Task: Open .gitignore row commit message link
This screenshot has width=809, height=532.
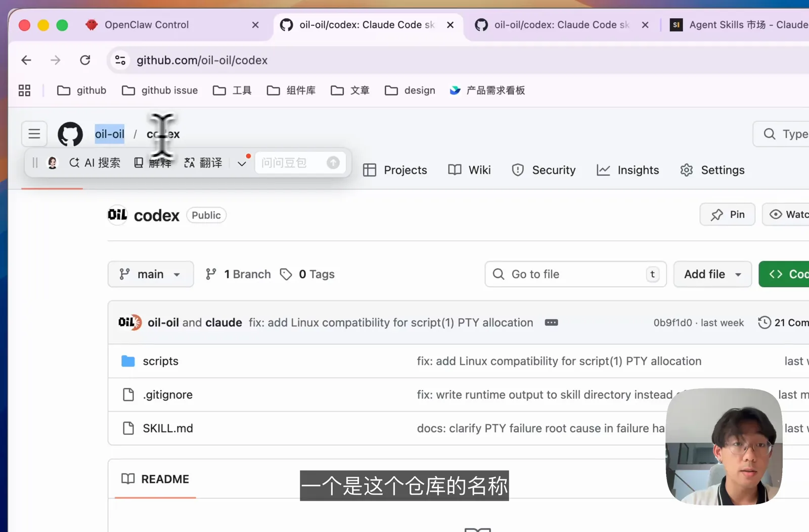Action: [545, 395]
